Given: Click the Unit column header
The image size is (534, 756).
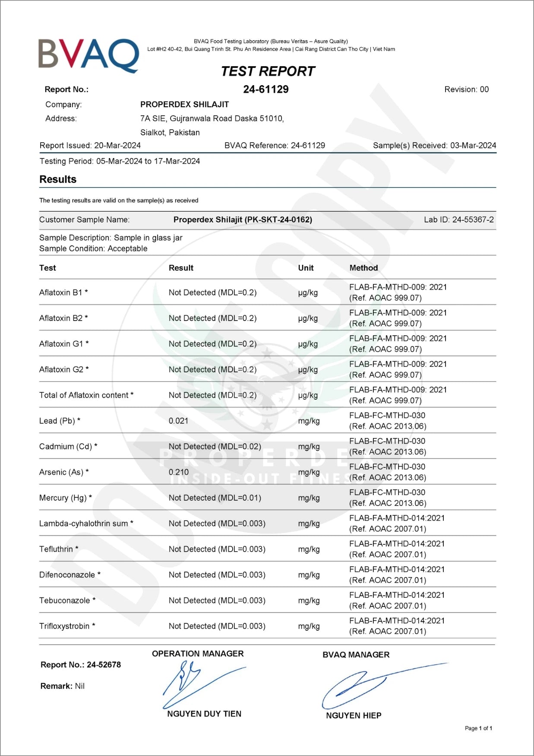Looking at the screenshot, I should coord(306,268).
